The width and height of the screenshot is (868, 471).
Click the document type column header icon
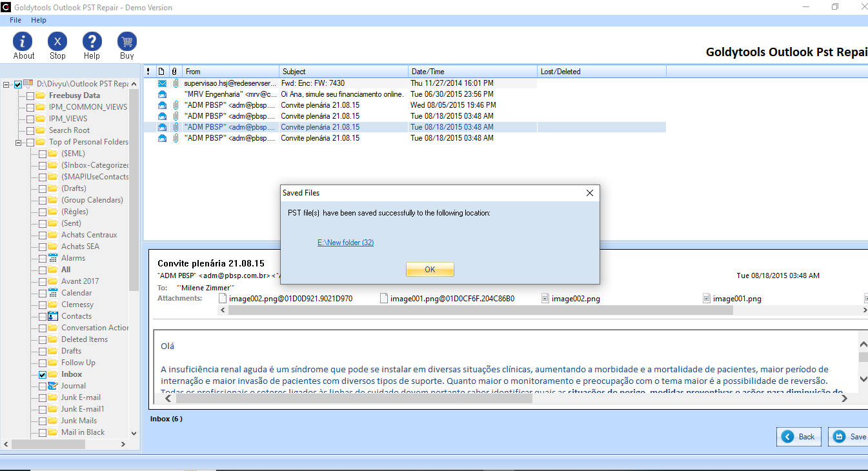(x=161, y=72)
